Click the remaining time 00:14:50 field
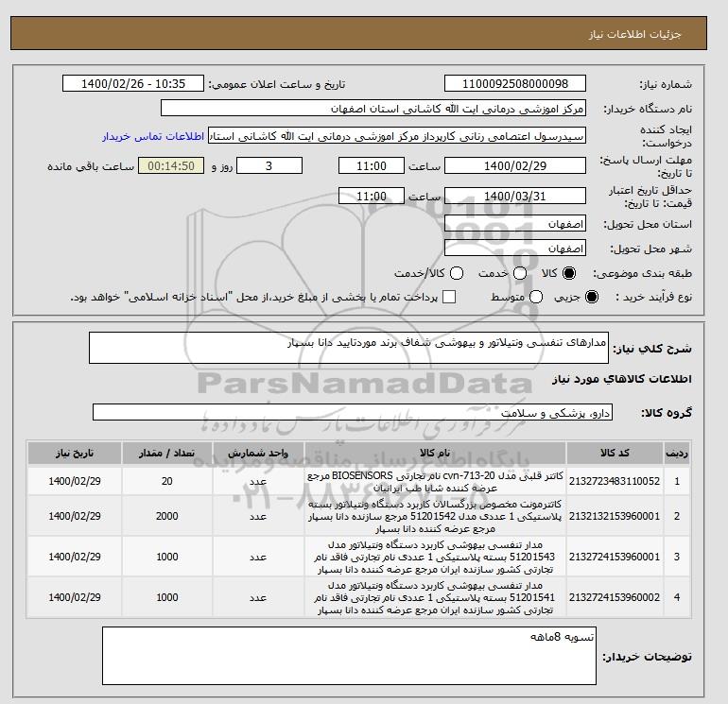Image resolution: width=728 pixels, height=704 pixels. [x=171, y=166]
